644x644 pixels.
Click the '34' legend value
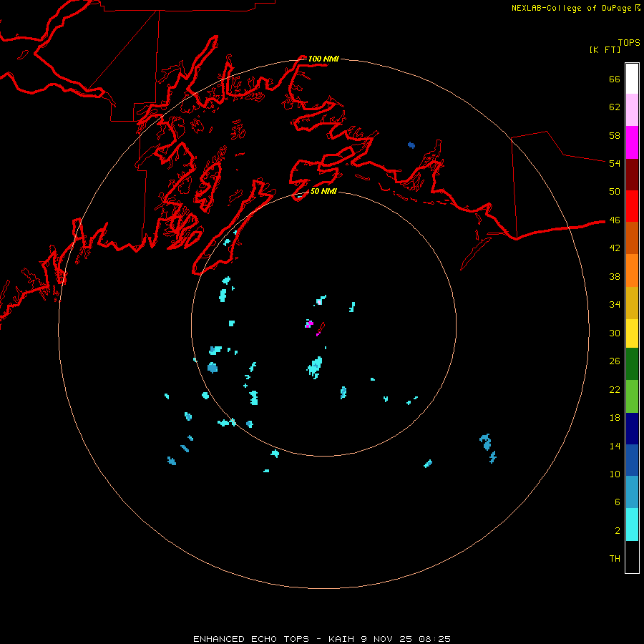tap(615, 304)
